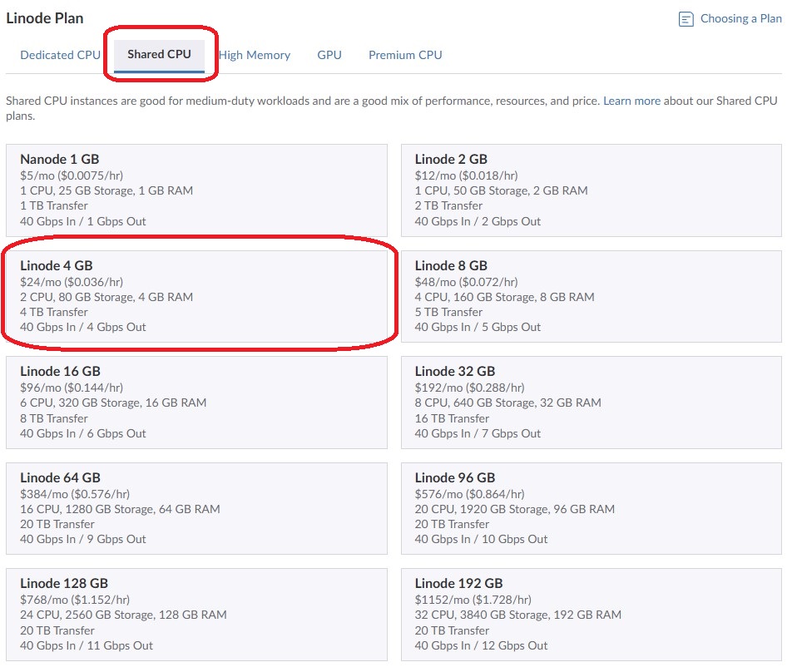The height and width of the screenshot is (672, 797).
Task: Click '40 Gbps In / 2 Gbps Out'
Action: 478,221
